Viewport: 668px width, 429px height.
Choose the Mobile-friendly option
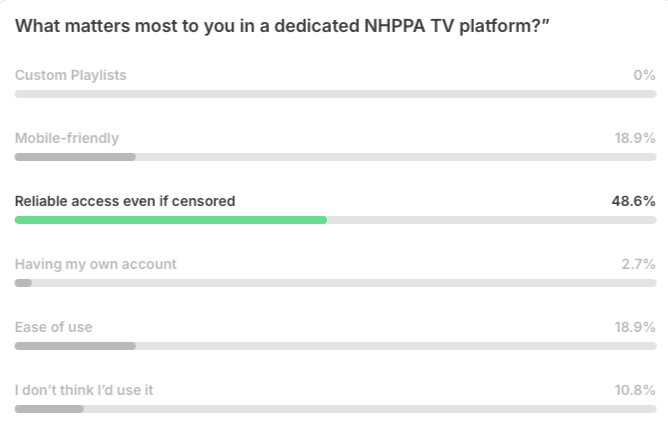(x=67, y=138)
